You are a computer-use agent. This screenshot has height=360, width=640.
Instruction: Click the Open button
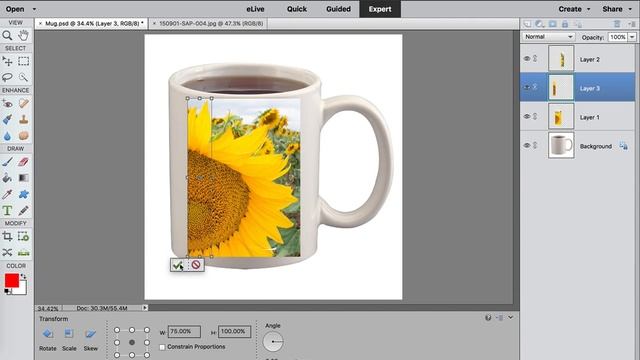click(x=15, y=9)
